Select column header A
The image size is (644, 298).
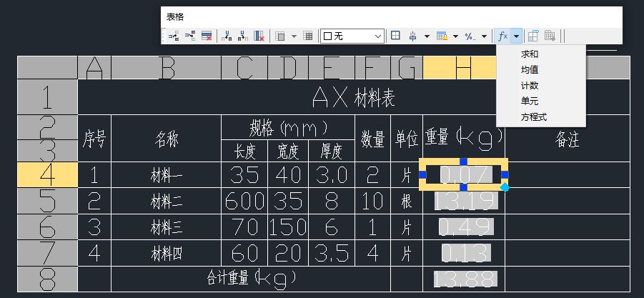[x=94, y=68]
